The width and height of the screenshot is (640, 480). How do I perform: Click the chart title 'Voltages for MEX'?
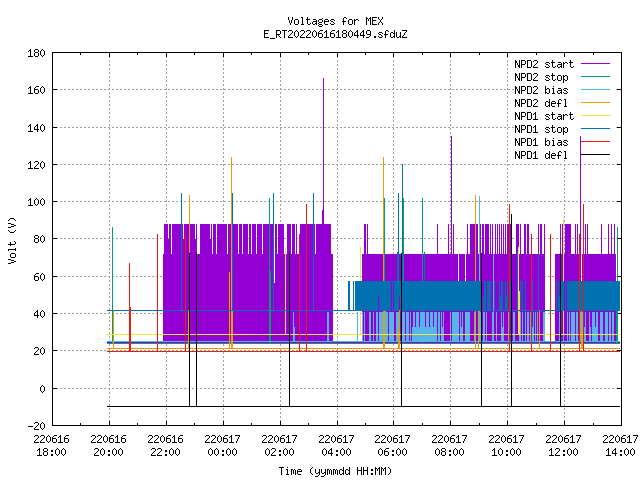coord(335,21)
